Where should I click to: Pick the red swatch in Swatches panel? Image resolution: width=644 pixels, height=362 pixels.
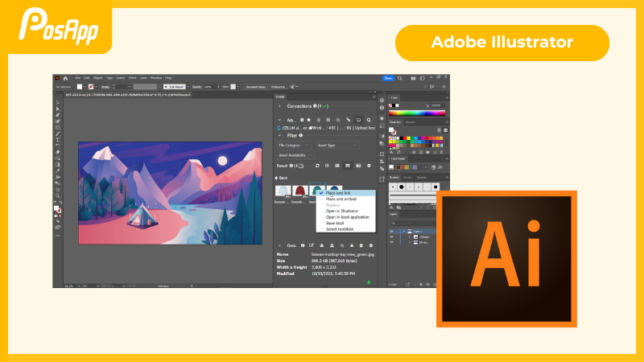tap(405, 138)
